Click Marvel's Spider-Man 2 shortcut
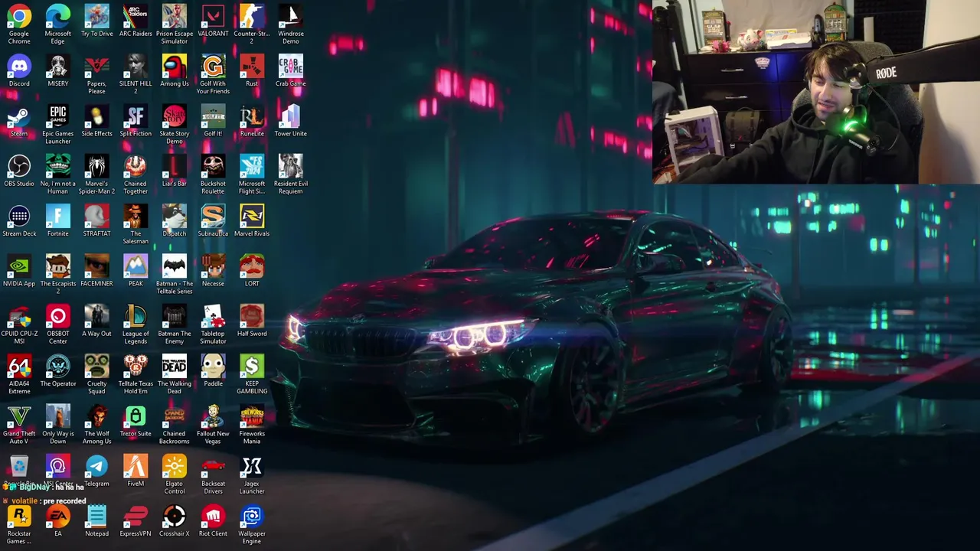Screen dimensions: 980x551 (x=96, y=167)
